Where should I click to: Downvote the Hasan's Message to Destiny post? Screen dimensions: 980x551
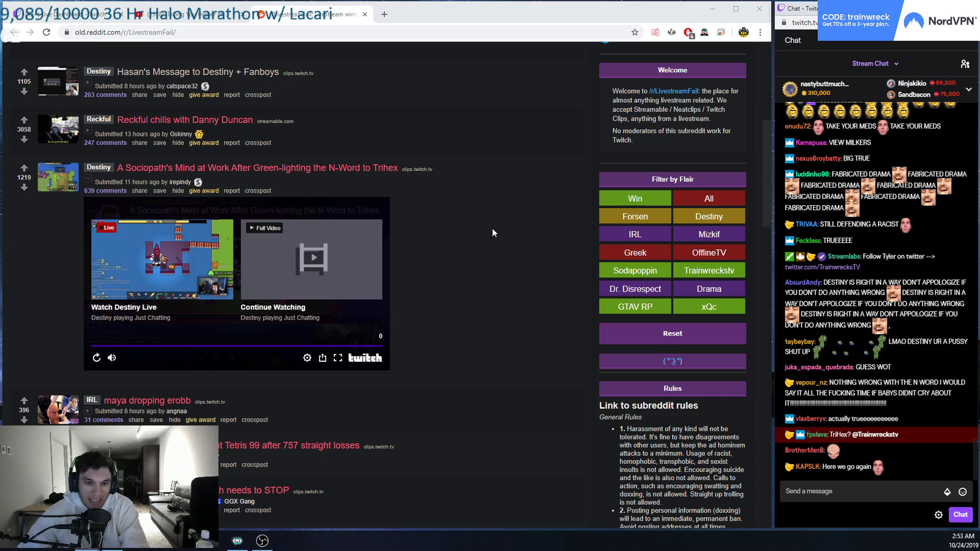pyautogui.click(x=24, y=91)
